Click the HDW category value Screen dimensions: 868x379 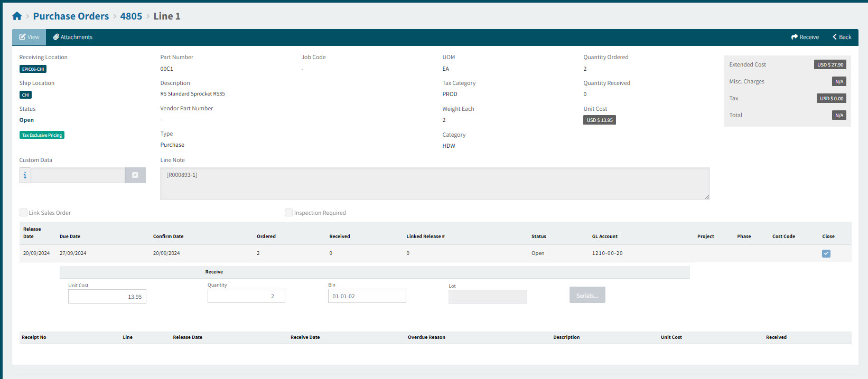(x=449, y=146)
